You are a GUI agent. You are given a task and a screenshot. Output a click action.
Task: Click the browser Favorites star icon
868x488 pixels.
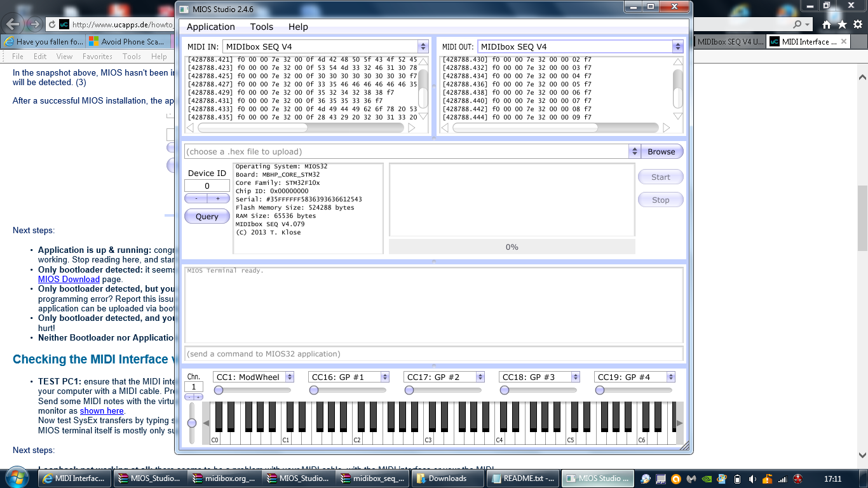pyautogui.click(x=842, y=24)
